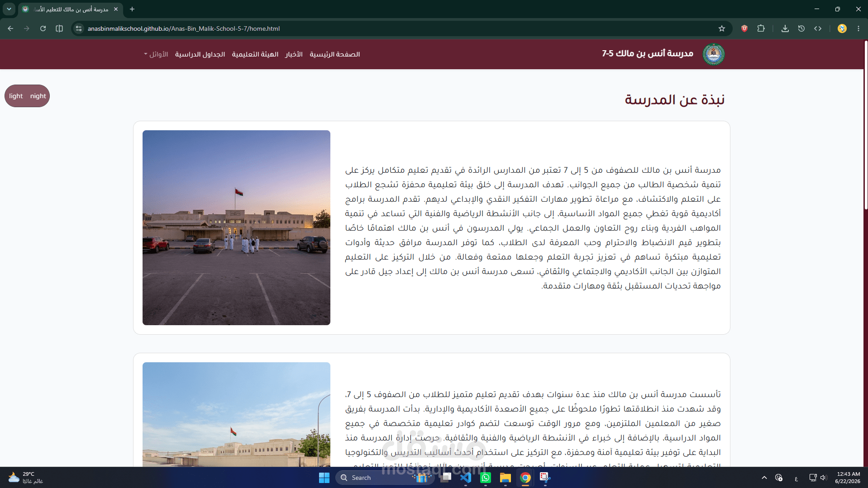
Task: Open the volume control in tray
Action: coord(823,478)
